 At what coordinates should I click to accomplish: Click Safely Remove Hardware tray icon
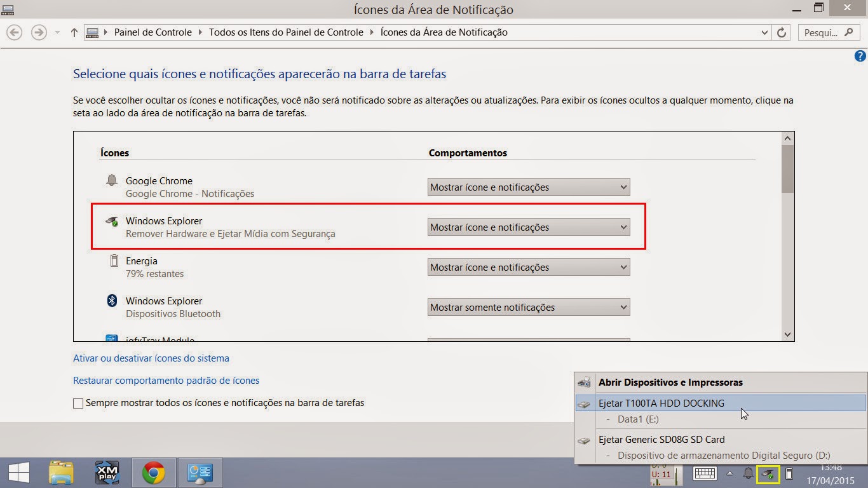769,473
